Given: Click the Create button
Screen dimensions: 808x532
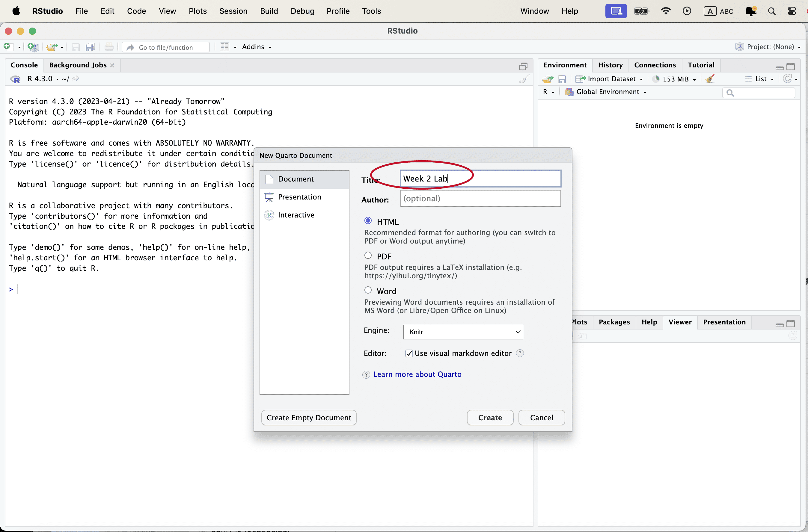Looking at the screenshot, I should 489,417.
